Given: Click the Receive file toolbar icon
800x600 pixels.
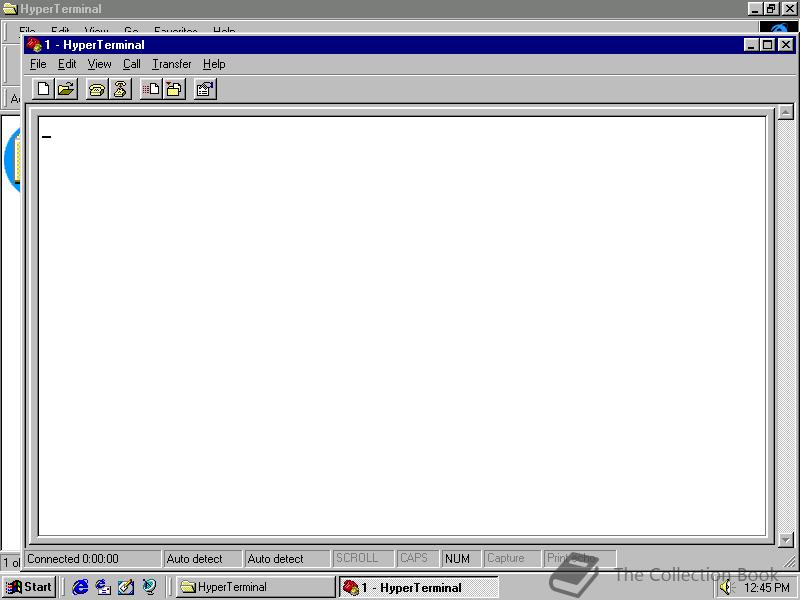Looking at the screenshot, I should (174, 89).
